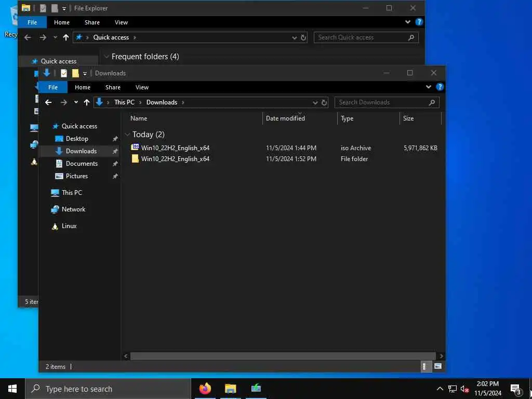Click the muted volume tray icon

click(464, 389)
